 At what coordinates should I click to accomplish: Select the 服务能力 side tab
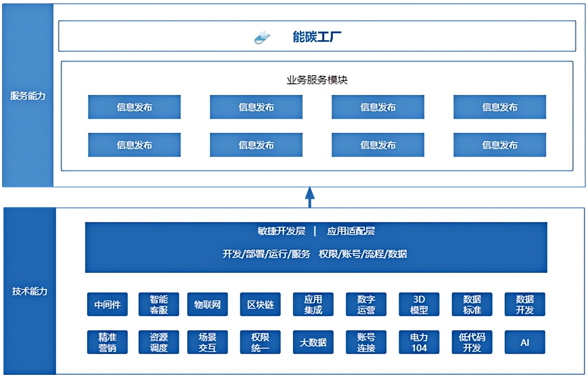coord(28,96)
